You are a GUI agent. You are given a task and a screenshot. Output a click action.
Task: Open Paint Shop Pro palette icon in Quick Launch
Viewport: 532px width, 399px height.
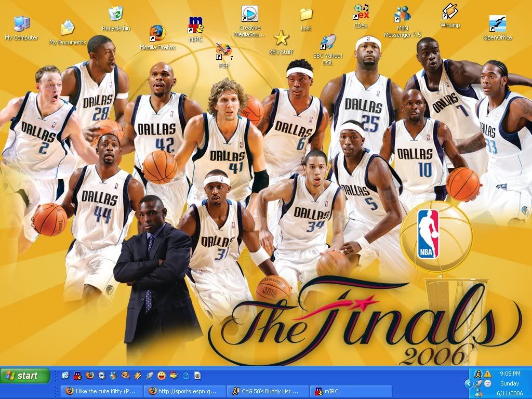pyautogui.click(x=126, y=375)
